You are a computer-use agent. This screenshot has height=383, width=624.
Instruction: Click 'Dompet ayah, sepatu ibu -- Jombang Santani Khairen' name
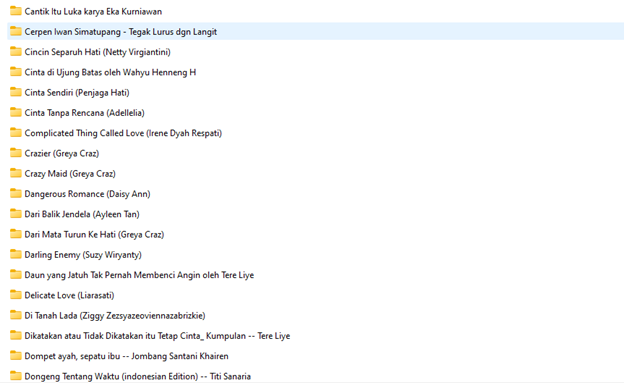127,357
